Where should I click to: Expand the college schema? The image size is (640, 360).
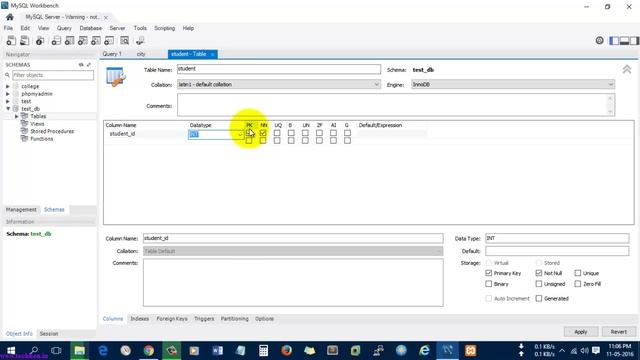[8, 87]
